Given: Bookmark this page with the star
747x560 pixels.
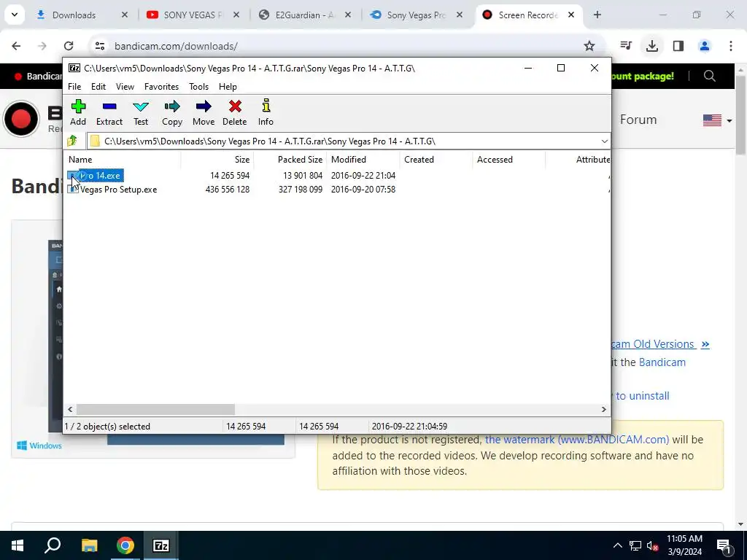Looking at the screenshot, I should pyautogui.click(x=589, y=46).
